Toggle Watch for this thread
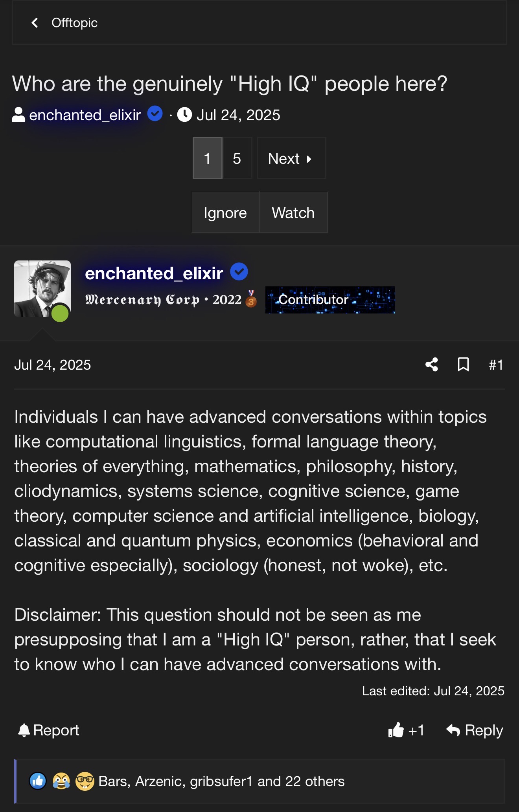 click(293, 213)
